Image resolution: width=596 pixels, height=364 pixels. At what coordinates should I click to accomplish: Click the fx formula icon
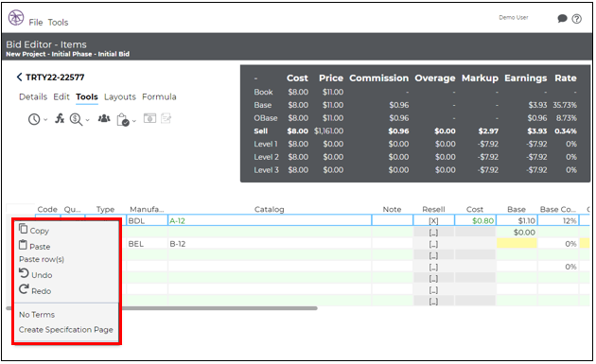(60, 118)
